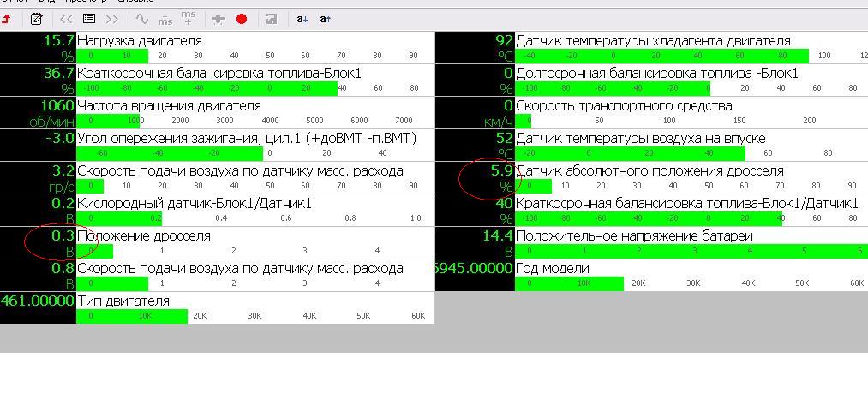Viewport: 868px width, 411px height.
Task: Switch to graph view sine-wave icon
Action: 142,20
